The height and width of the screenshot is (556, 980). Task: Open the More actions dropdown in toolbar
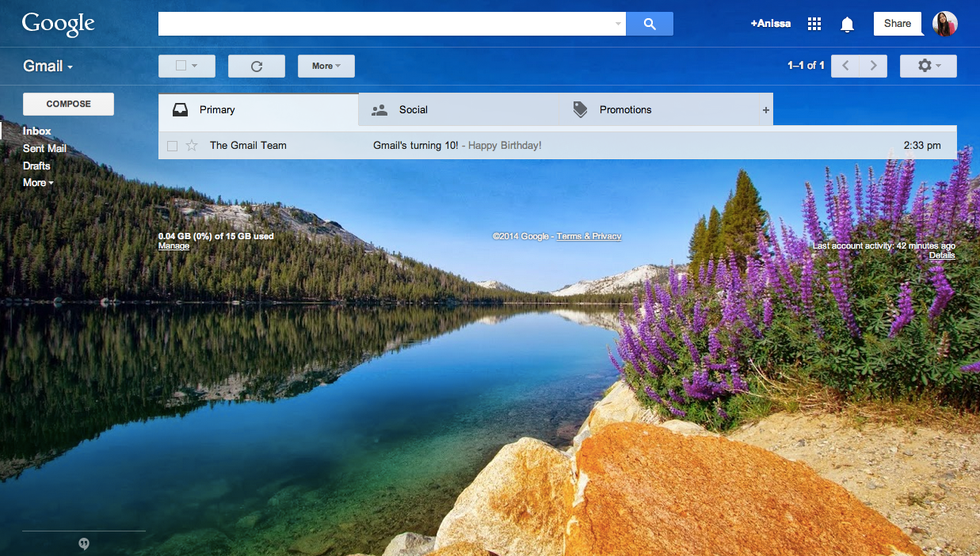326,66
